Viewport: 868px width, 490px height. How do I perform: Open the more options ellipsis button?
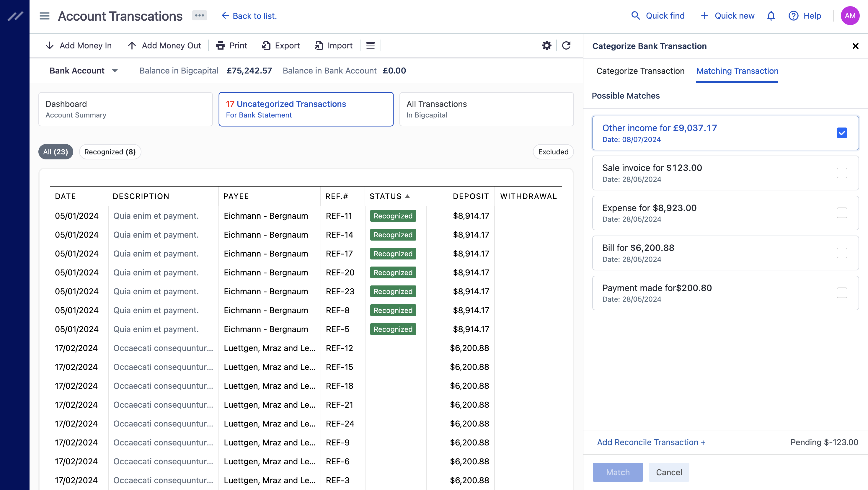point(200,16)
